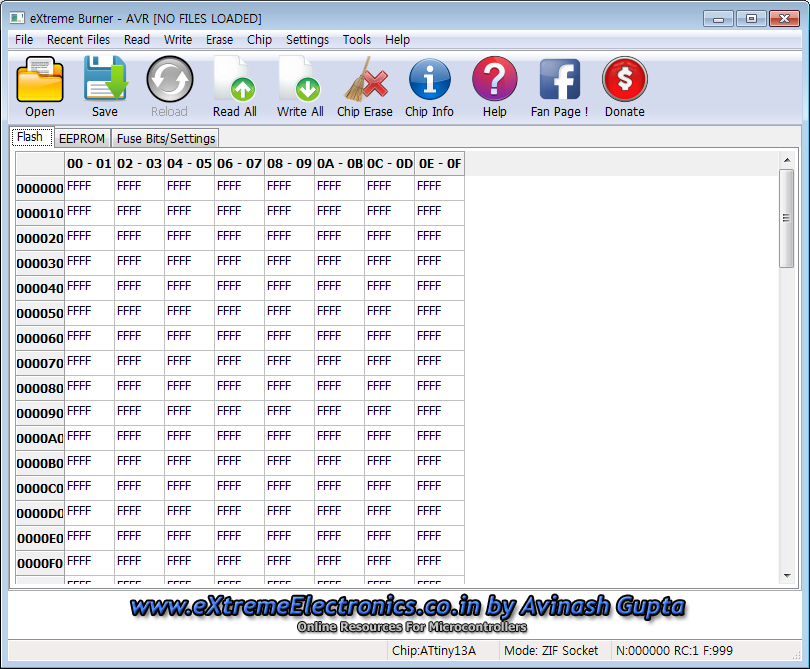Select row address 0000C0

click(40, 489)
